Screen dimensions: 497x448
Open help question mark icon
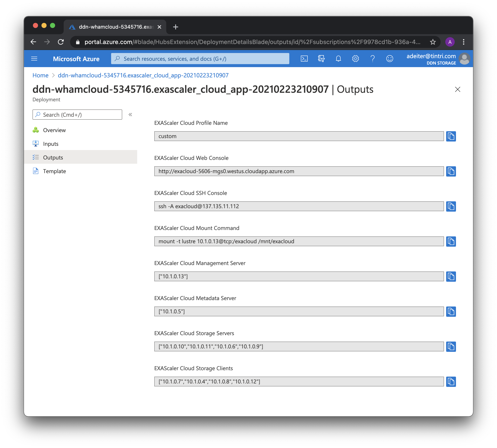click(372, 59)
